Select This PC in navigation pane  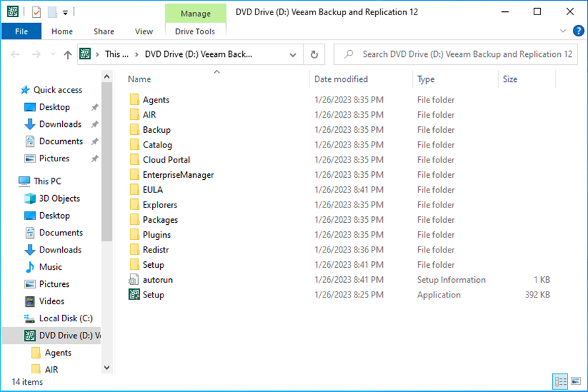(x=47, y=181)
